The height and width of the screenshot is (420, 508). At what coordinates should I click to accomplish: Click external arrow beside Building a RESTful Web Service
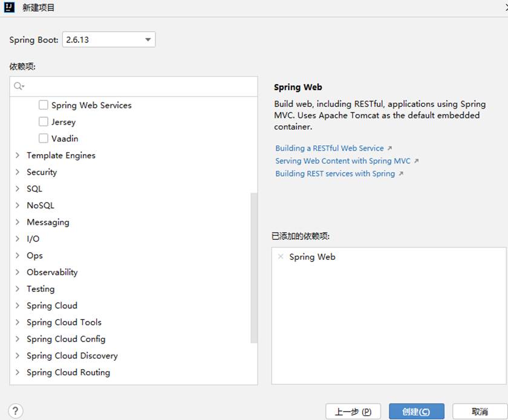click(389, 148)
